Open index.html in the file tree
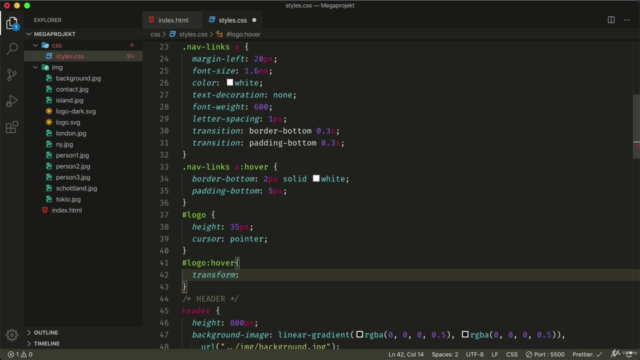The image size is (640, 360). pyautogui.click(x=67, y=211)
